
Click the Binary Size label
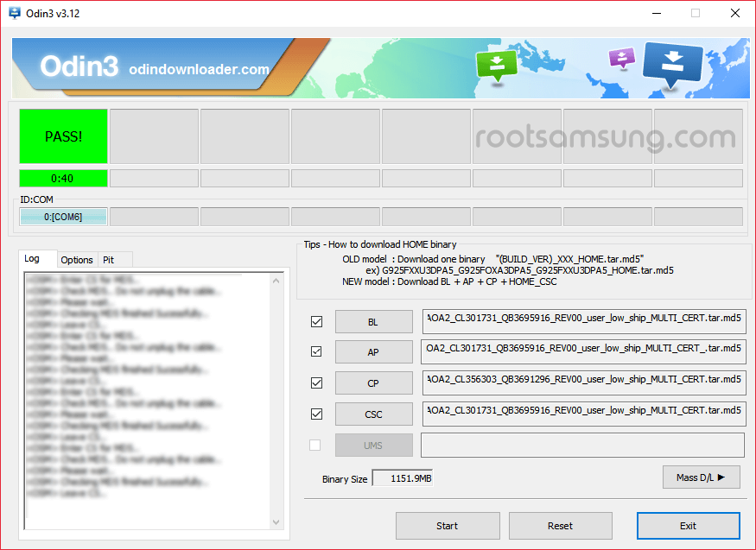click(x=345, y=479)
